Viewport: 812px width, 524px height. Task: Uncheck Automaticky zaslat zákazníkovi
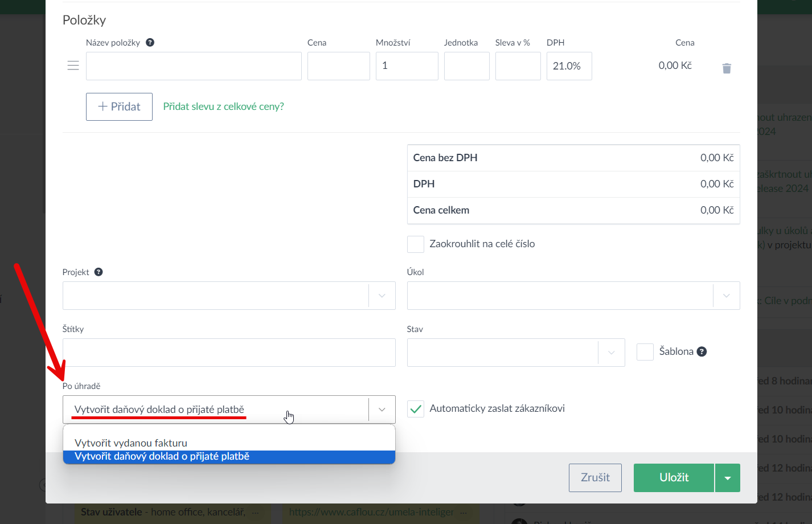416,409
